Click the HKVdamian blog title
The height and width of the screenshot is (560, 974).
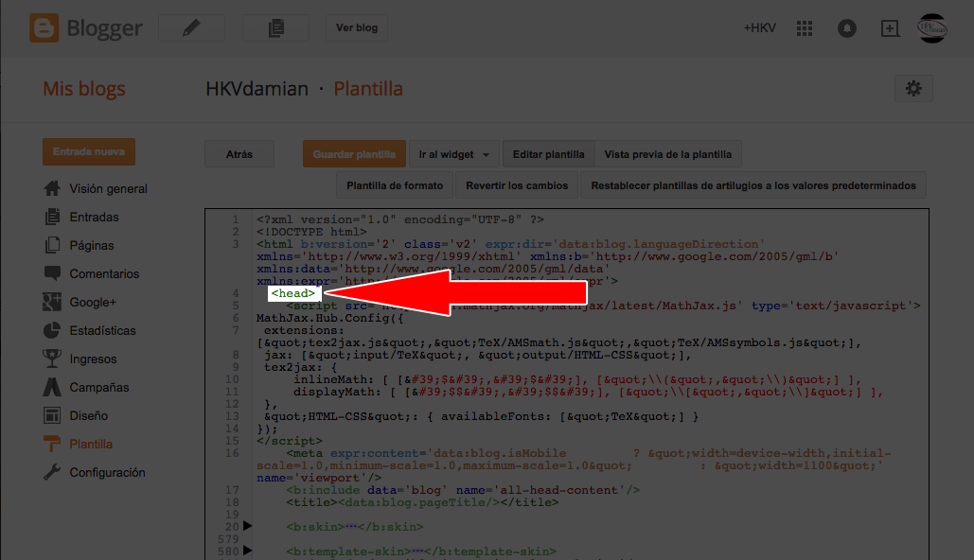257,89
